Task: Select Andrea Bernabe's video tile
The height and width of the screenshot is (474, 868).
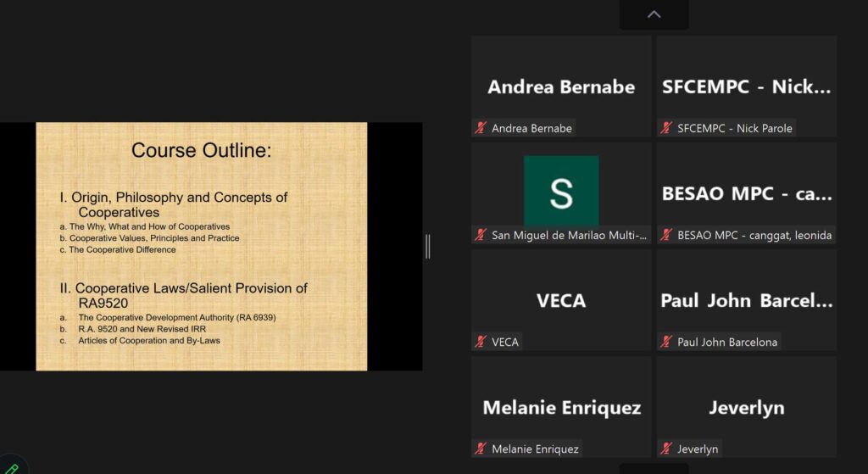Action: tap(561, 86)
